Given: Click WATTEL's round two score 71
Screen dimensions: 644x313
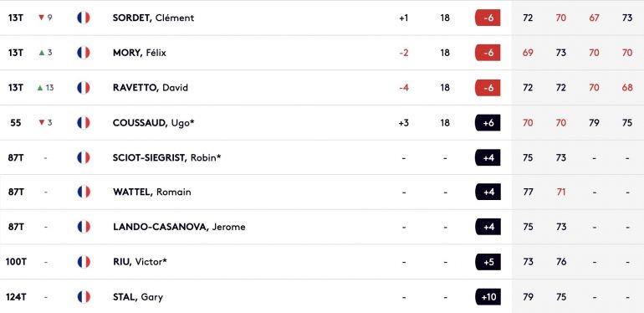Looking at the screenshot, I should click(561, 192).
